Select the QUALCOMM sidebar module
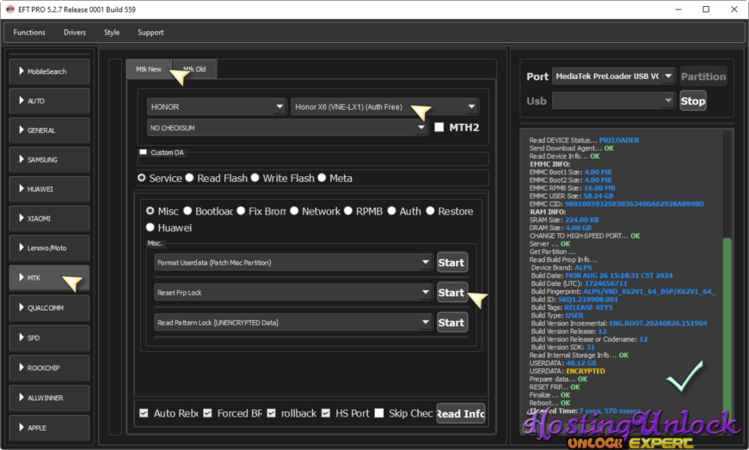 (51, 307)
